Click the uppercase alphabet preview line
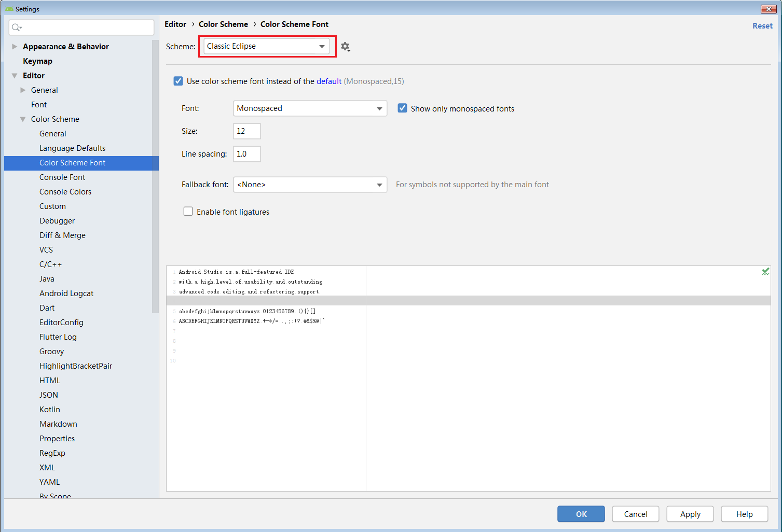The width and height of the screenshot is (782, 532). pyautogui.click(x=252, y=321)
